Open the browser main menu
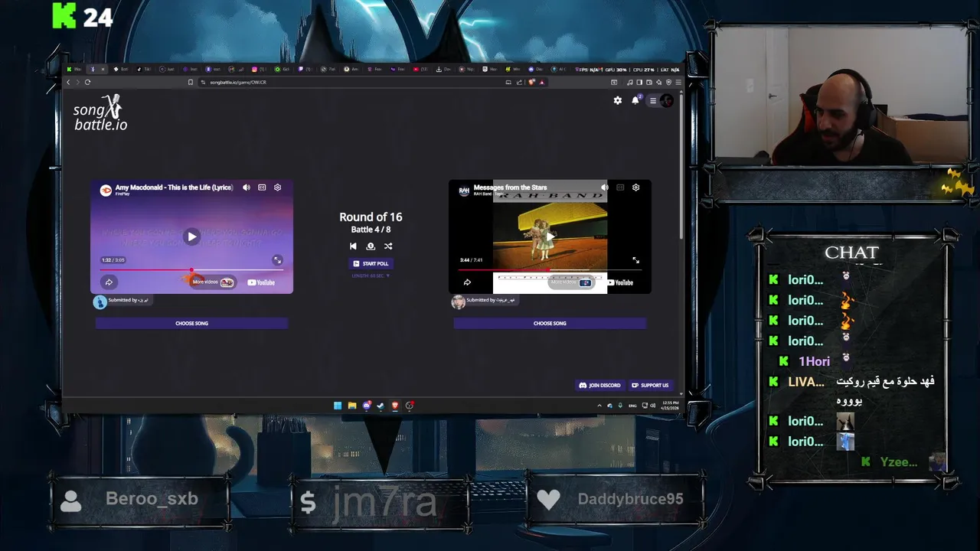The image size is (980, 551). click(678, 83)
